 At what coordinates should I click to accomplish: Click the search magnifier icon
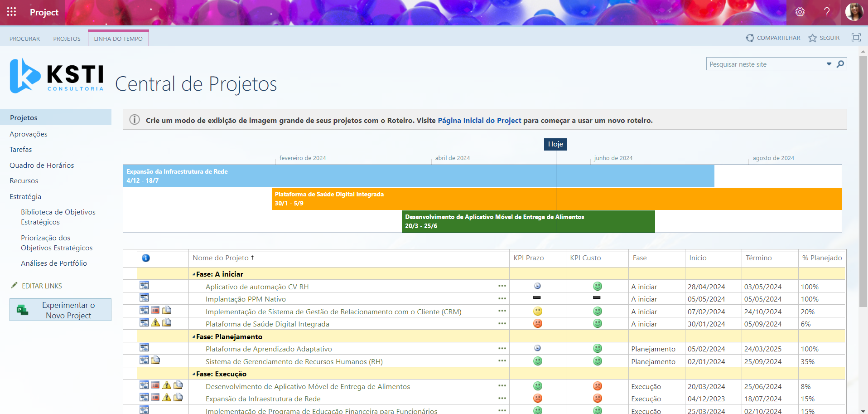[840, 64]
